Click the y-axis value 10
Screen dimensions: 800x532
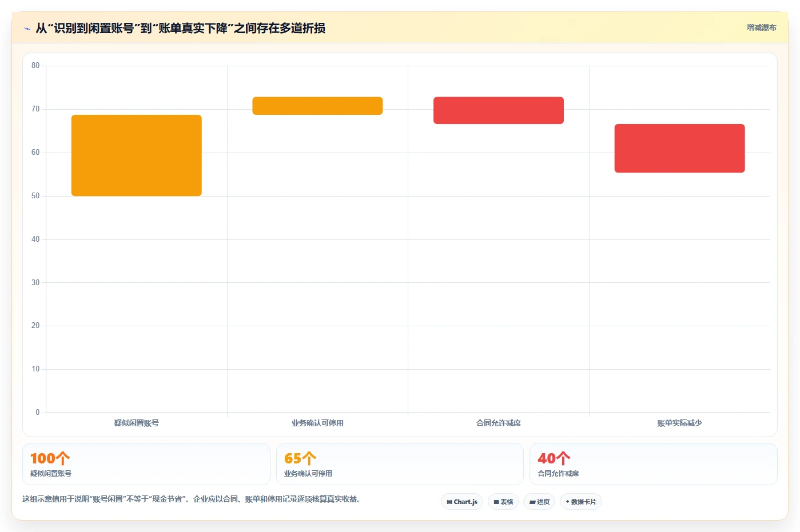click(35, 369)
